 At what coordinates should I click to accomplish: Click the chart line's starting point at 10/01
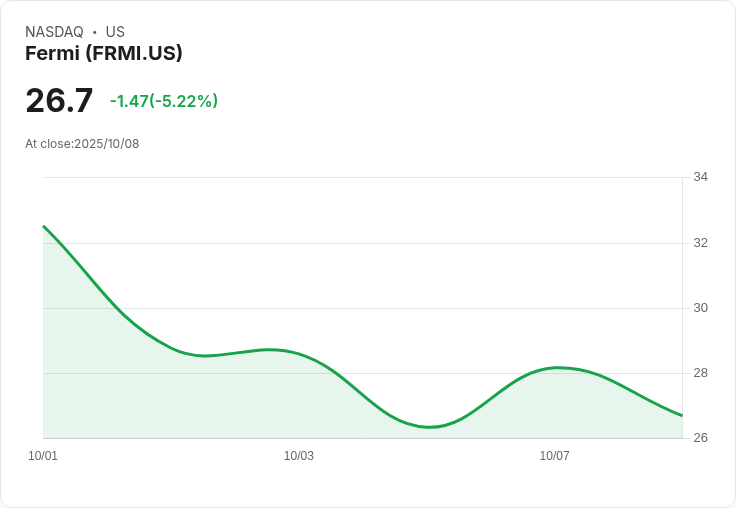44,227
